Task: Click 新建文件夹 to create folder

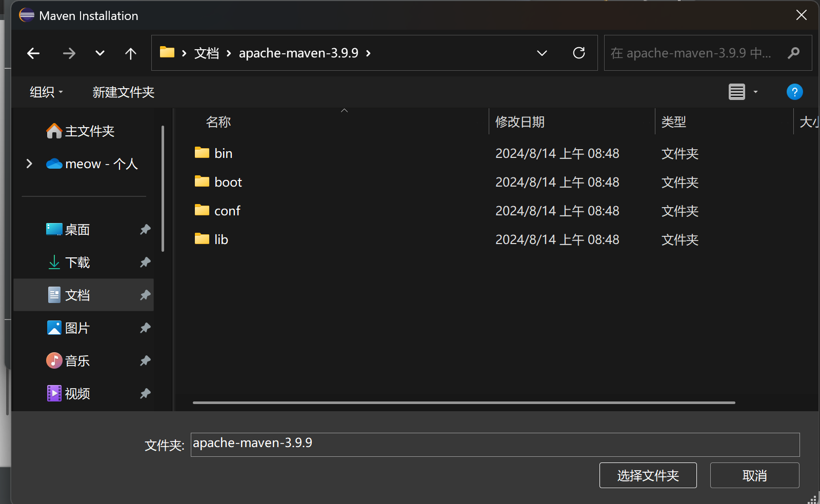Action: pyautogui.click(x=123, y=92)
